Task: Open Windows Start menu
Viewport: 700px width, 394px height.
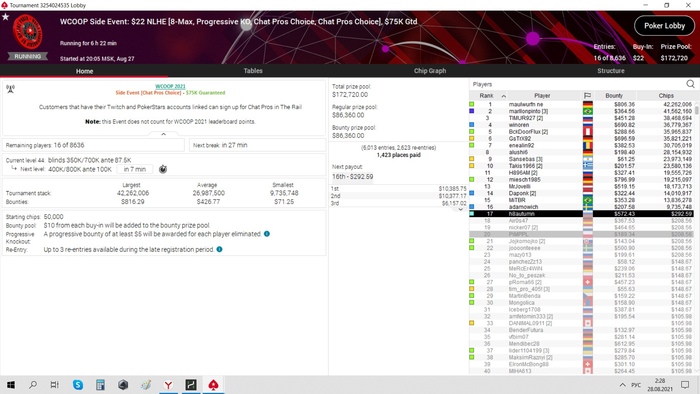Action: coord(11,385)
